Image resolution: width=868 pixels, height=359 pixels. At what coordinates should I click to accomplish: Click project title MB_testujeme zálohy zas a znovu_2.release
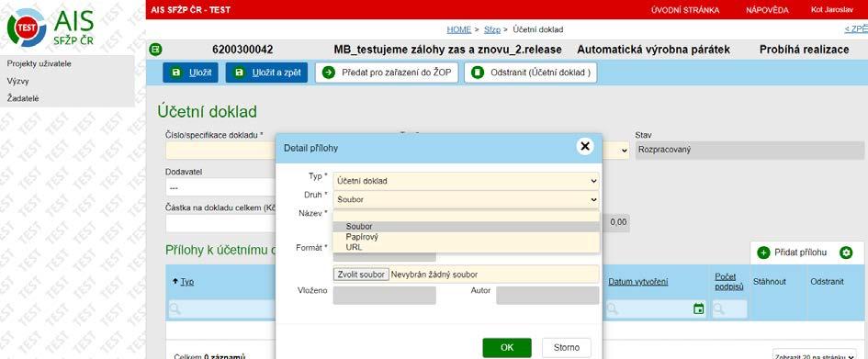click(x=448, y=50)
